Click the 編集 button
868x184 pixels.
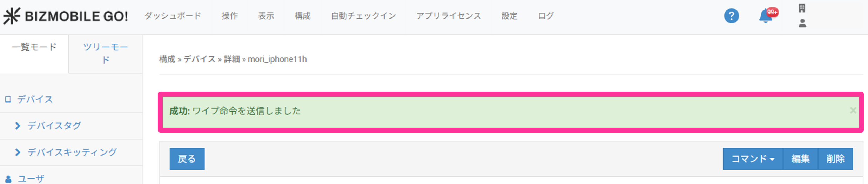[800, 159]
